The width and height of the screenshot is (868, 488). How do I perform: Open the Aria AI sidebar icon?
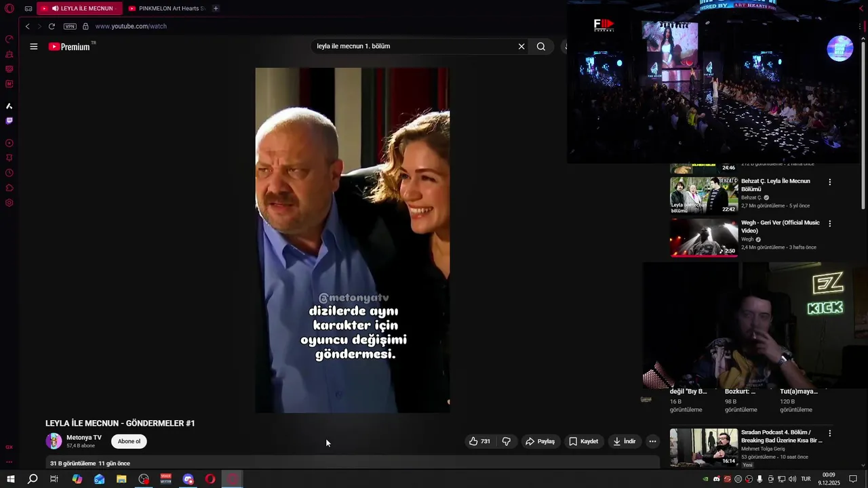(x=9, y=106)
